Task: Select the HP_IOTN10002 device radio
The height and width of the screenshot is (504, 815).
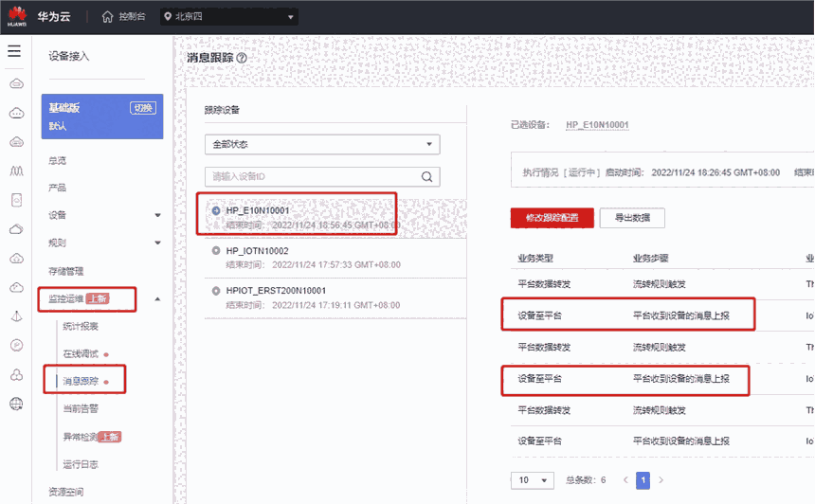Action: click(216, 250)
